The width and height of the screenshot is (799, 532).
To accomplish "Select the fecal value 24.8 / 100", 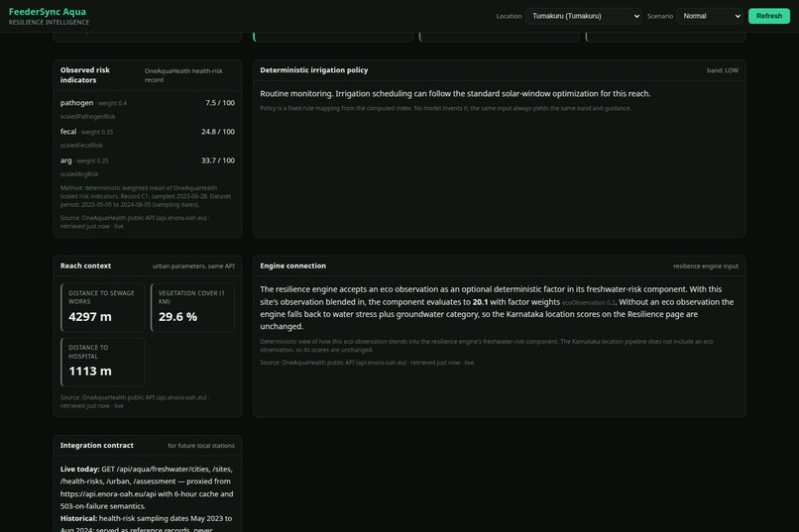I will pyautogui.click(x=218, y=132).
